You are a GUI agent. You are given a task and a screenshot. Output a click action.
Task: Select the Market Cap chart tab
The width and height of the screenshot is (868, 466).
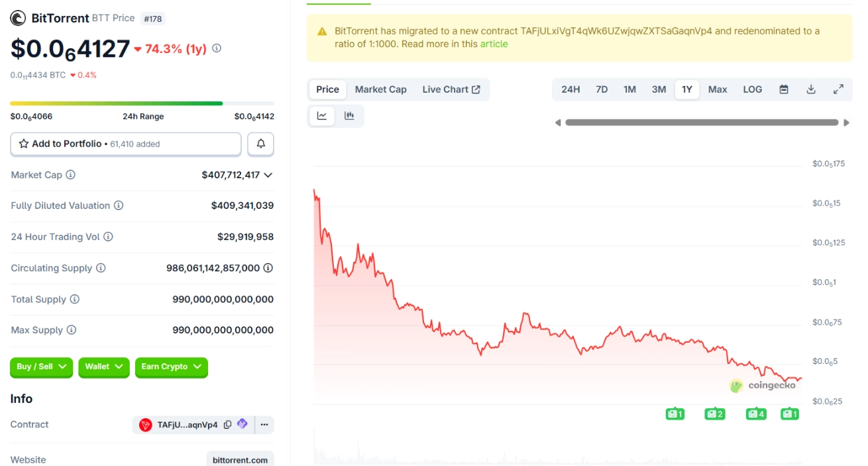tap(380, 89)
